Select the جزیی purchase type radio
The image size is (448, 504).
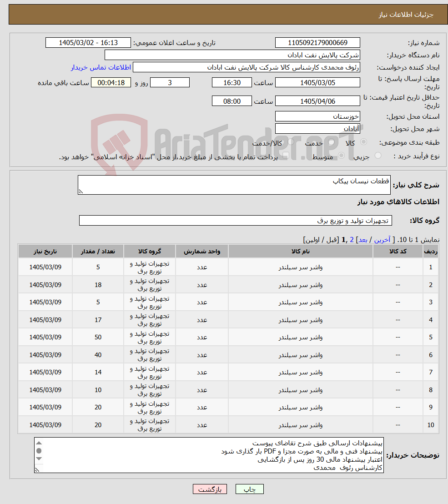pyautogui.click(x=378, y=156)
